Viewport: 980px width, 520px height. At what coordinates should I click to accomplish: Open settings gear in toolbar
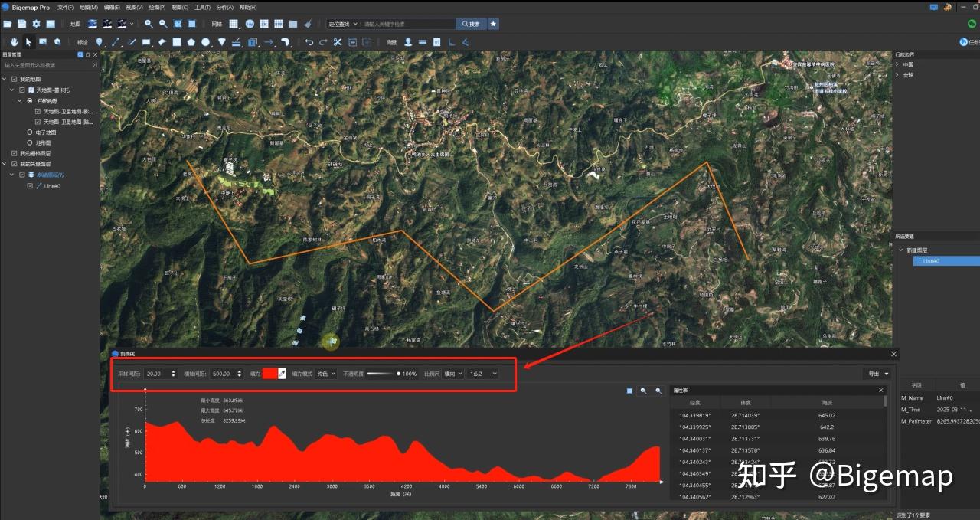(x=35, y=24)
